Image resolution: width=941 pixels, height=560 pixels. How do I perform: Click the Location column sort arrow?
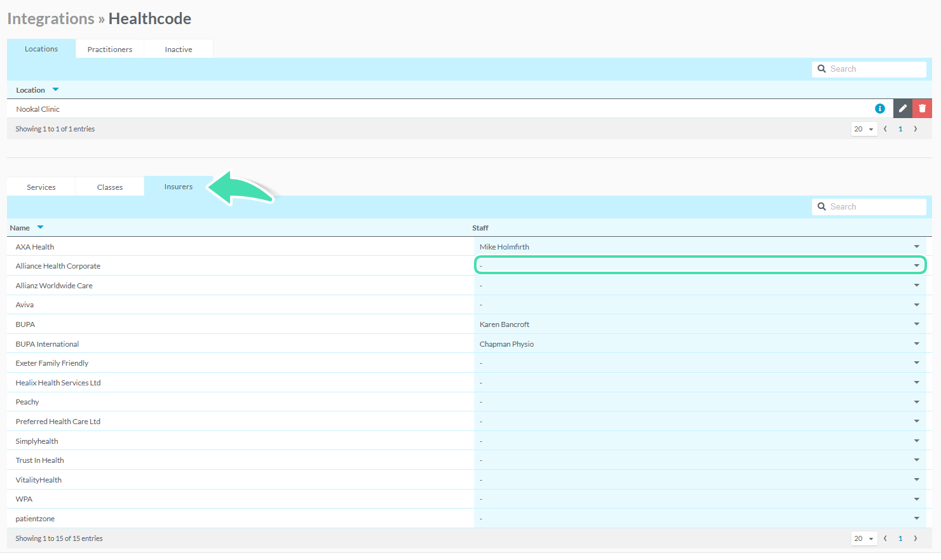(x=55, y=90)
